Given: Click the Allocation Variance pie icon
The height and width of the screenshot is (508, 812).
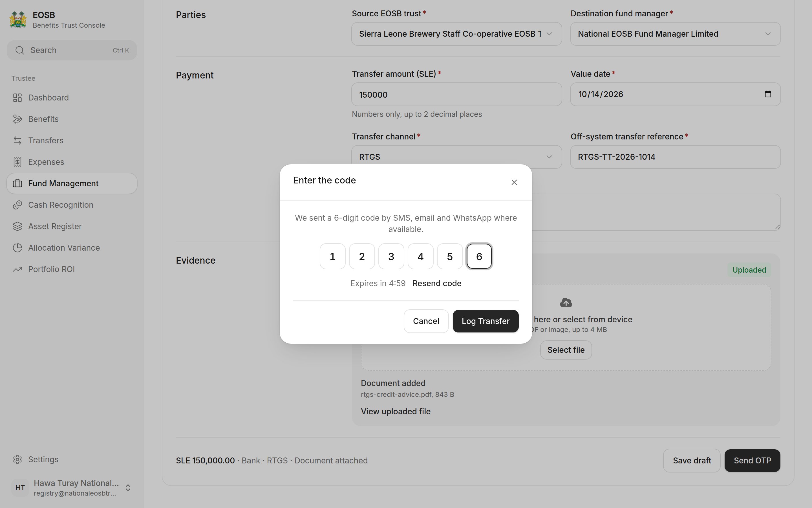Looking at the screenshot, I should (17, 248).
